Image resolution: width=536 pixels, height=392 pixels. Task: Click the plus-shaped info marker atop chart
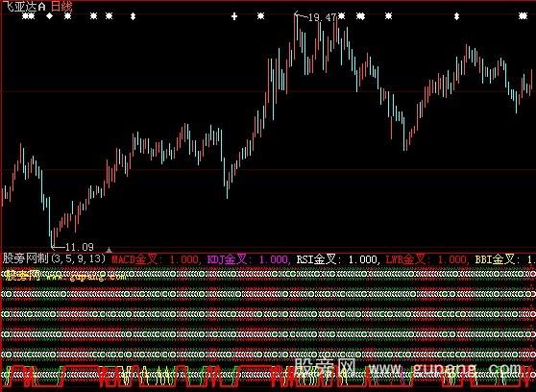coord(234,16)
